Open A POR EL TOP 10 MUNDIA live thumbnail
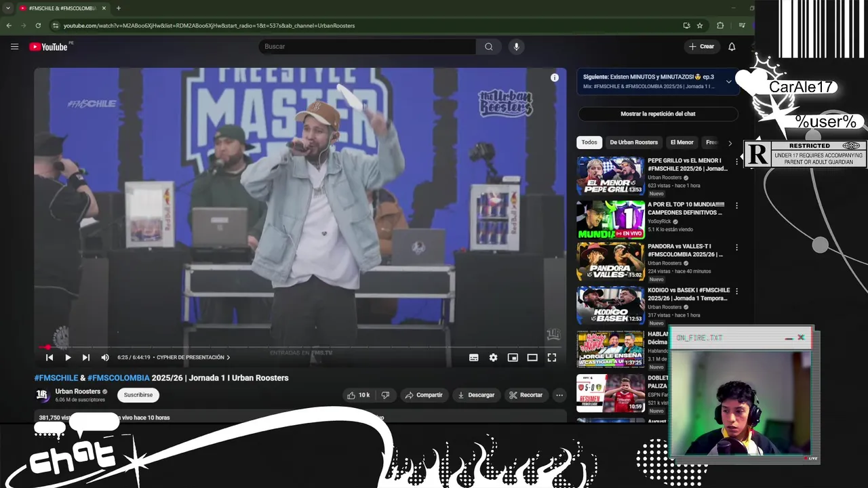This screenshot has height=488, width=868. pyautogui.click(x=610, y=220)
